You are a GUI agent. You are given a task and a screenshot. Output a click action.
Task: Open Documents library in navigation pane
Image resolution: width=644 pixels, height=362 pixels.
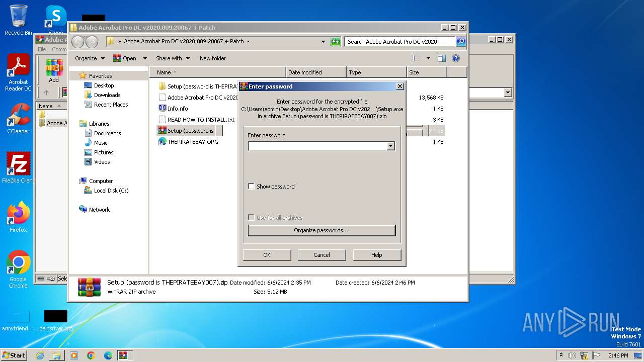(x=107, y=133)
